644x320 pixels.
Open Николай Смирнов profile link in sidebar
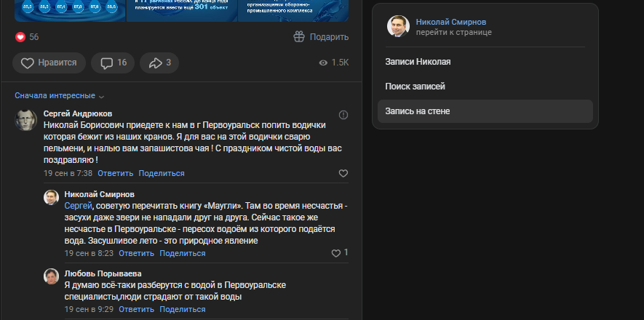[450, 22]
